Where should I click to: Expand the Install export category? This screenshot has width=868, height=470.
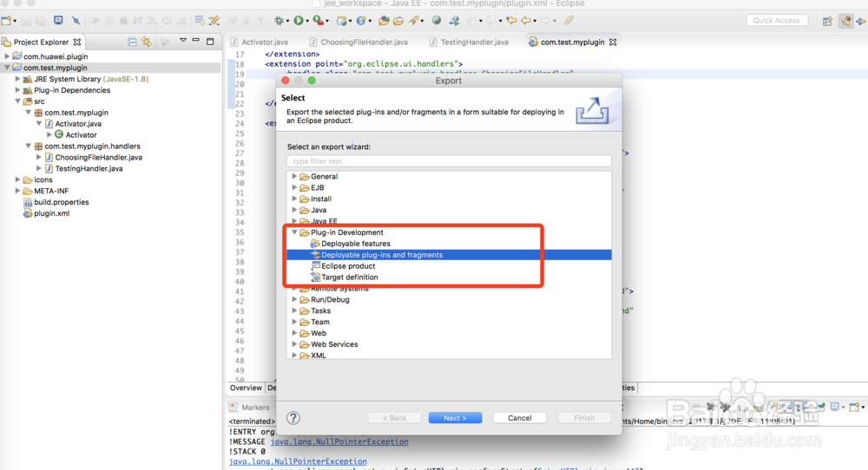click(294, 199)
